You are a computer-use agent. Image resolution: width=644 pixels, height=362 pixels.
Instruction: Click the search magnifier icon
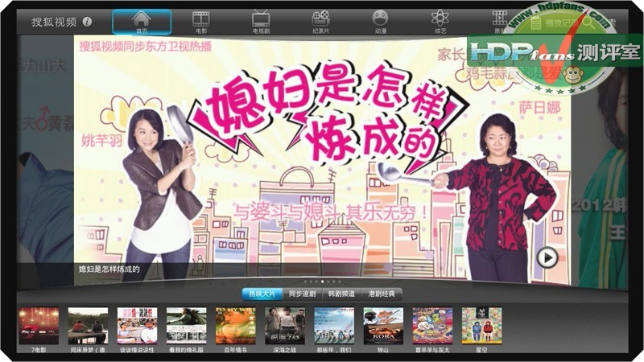tap(589, 23)
